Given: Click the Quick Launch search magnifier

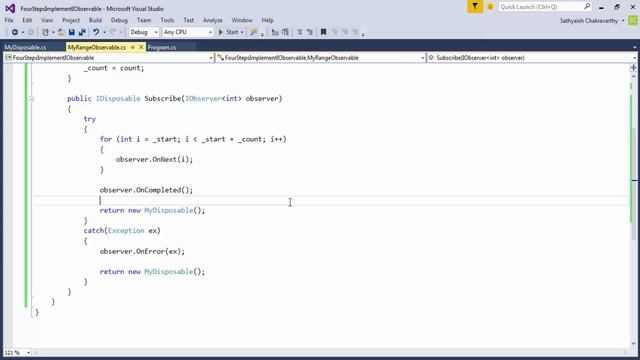Looking at the screenshot, I should [x=587, y=7].
